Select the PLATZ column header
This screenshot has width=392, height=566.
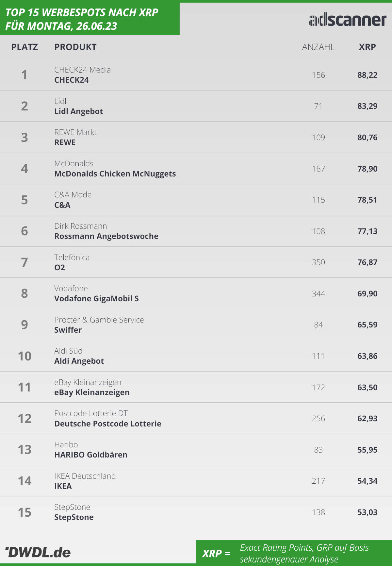pyautogui.click(x=24, y=47)
